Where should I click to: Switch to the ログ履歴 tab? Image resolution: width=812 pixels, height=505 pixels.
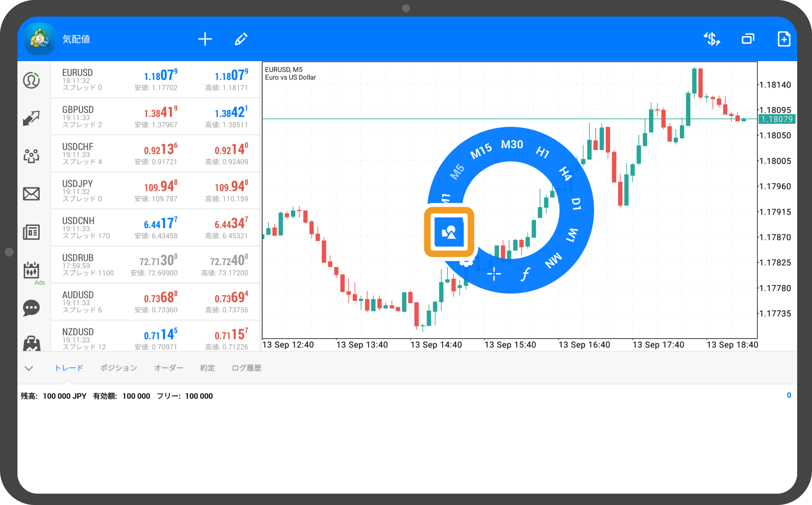pos(246,368)
